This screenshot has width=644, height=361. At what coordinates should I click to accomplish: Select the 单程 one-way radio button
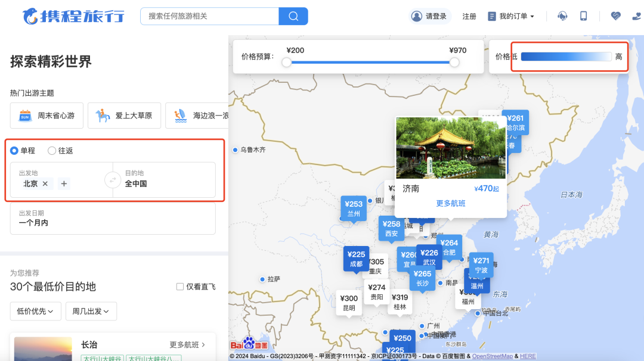[14, 151]
